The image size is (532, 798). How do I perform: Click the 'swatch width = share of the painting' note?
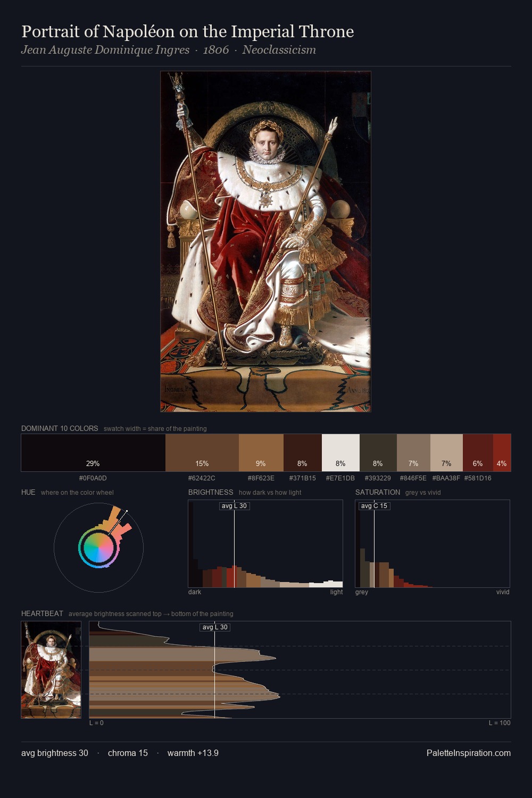point(155,429)
